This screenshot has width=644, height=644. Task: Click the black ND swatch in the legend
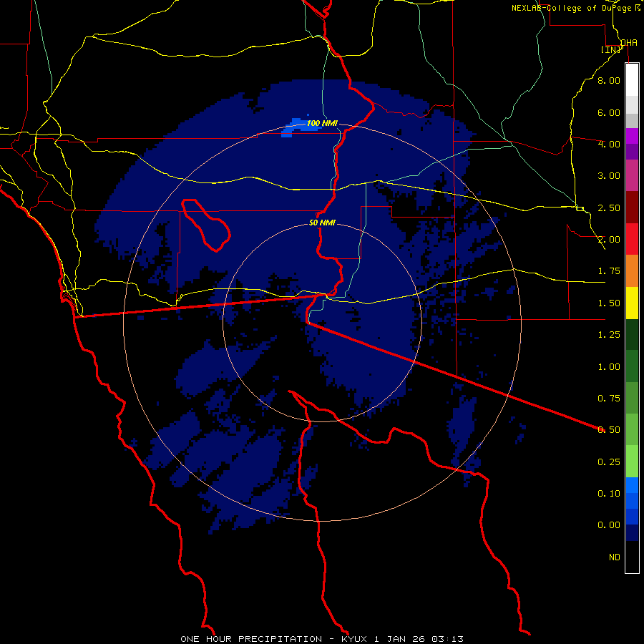coord(632,557)
